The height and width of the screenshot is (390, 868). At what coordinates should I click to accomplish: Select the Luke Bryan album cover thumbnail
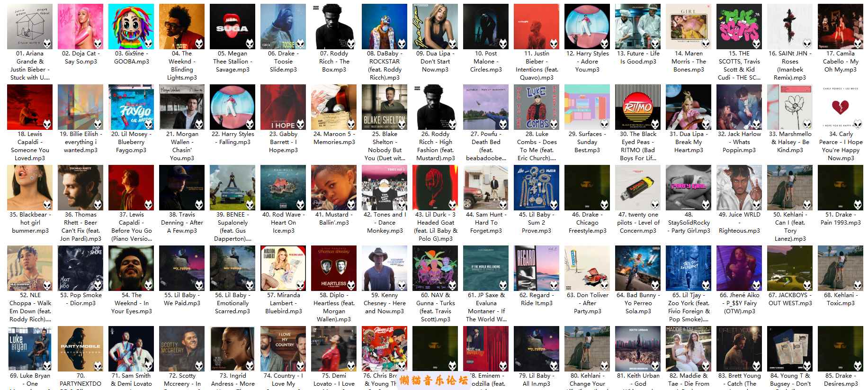click(30, 349)
